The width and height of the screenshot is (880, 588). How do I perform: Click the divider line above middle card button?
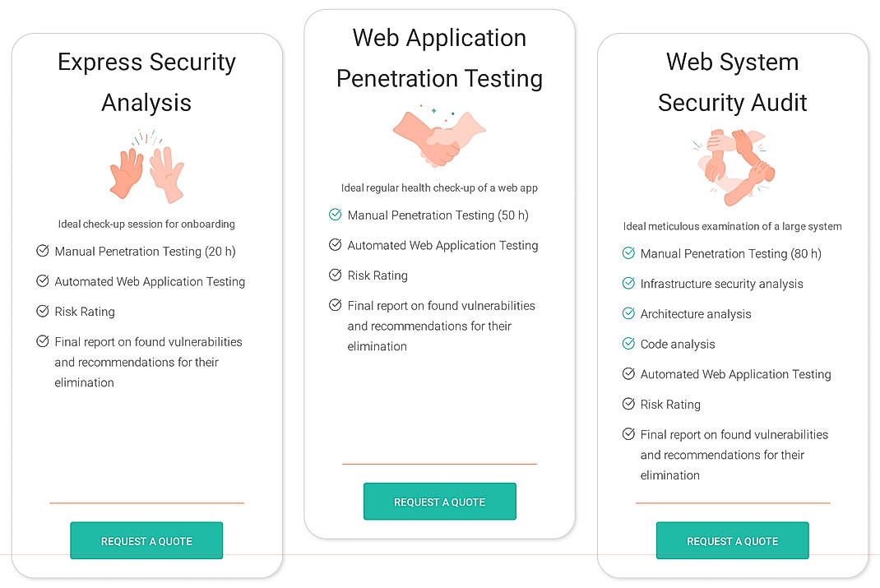[x=439, y=464]
